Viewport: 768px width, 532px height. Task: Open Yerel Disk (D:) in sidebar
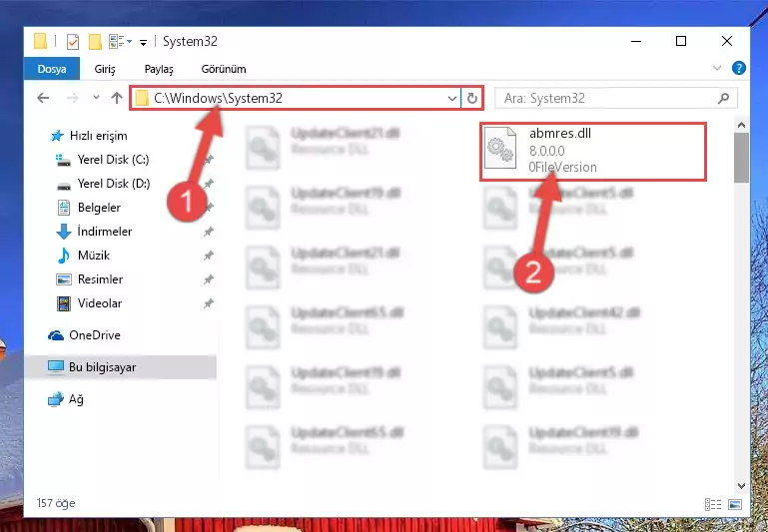[114, 184]
